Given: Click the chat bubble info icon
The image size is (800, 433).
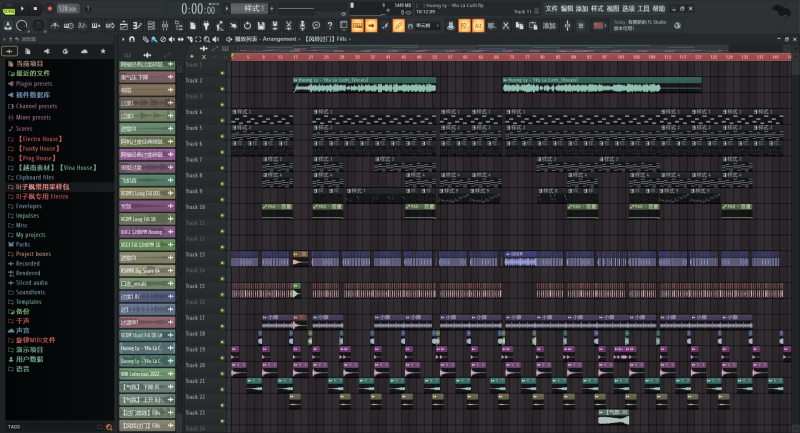Looking at the screenshot, I should (x=316, y=26).
